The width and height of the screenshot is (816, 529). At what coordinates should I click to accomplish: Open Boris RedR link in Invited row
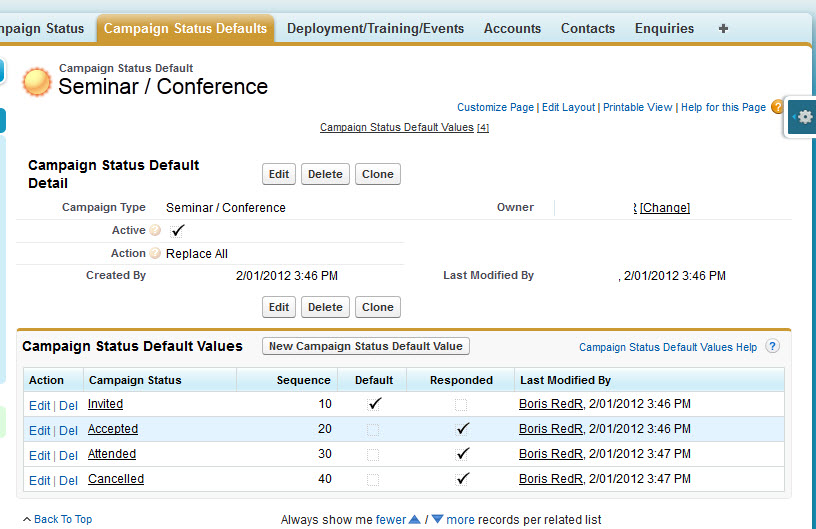click(551, 404)
